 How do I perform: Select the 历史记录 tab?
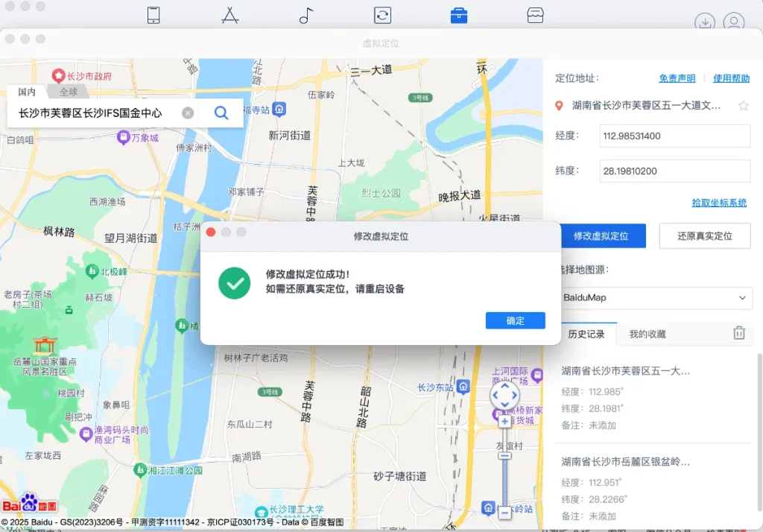click(x=586, y=334)
